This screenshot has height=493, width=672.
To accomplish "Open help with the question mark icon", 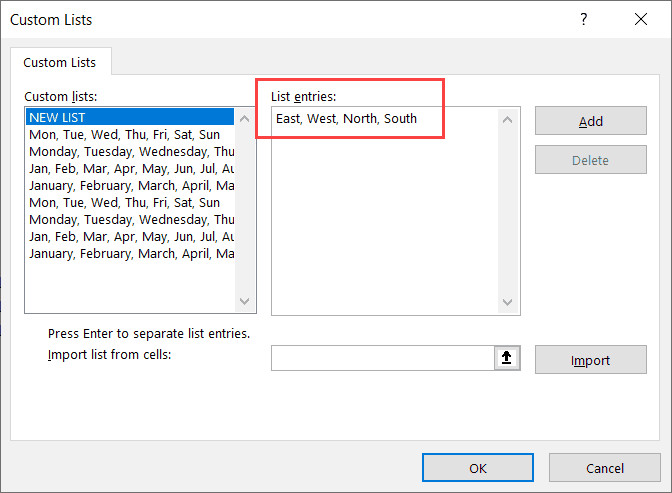I will click(584, 19).
